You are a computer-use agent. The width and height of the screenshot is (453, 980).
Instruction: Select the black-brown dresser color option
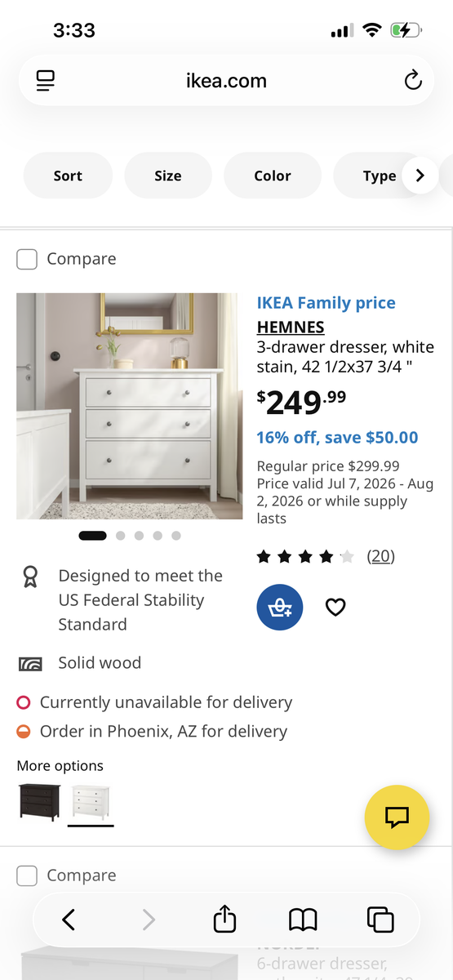[x=38, y=802]
